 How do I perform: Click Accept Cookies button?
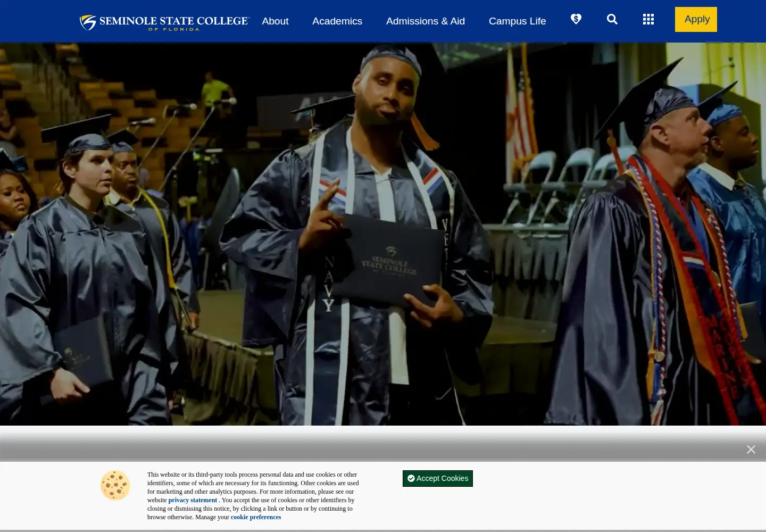click(438, 478)
